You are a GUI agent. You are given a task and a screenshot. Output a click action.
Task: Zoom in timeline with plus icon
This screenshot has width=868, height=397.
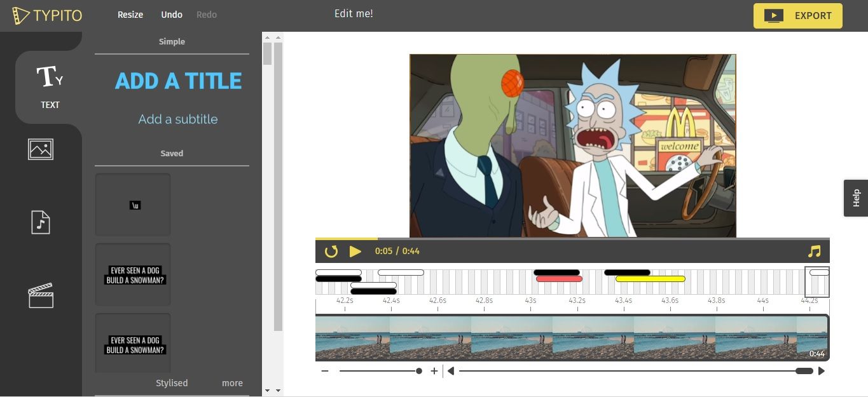[434, 371]
